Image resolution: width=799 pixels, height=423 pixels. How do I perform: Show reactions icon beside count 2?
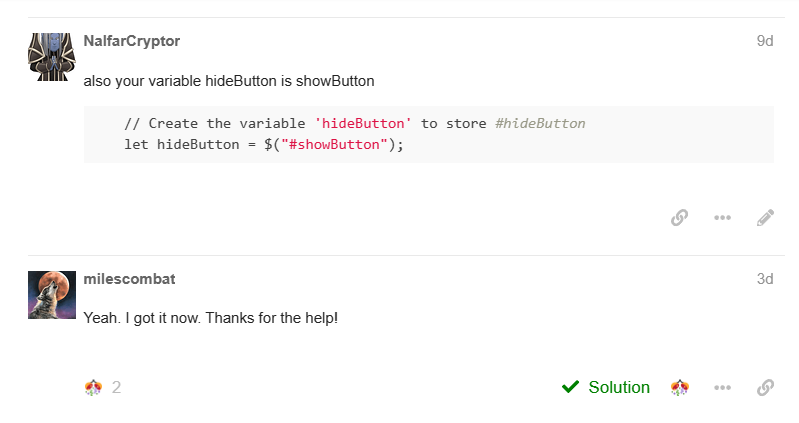[94, 388]
